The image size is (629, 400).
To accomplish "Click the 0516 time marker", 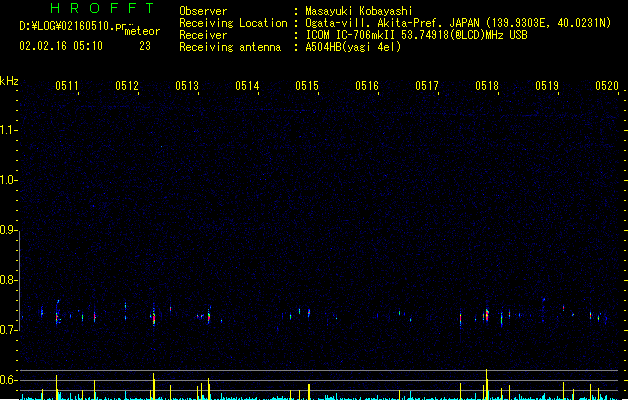I will tap(367, 86).
